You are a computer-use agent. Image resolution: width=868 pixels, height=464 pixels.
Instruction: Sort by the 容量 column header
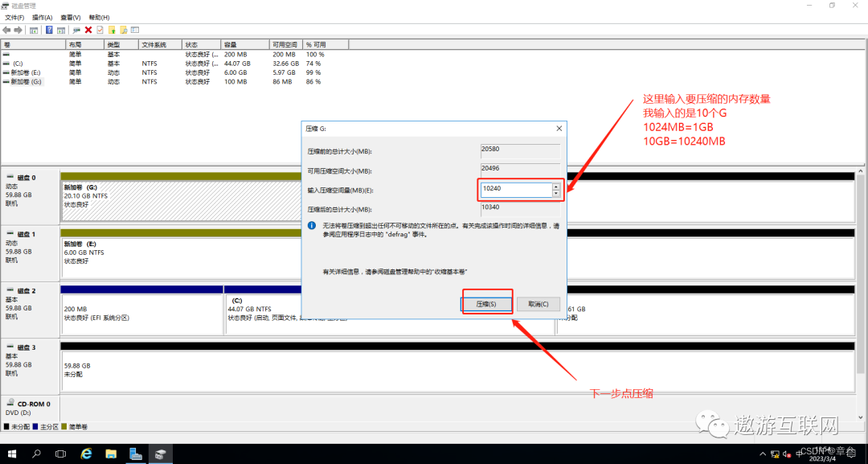coord(245,44)
